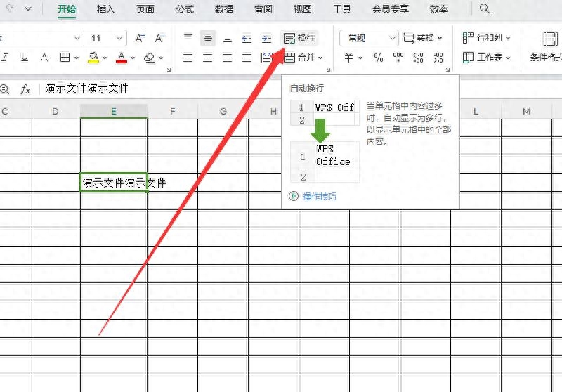Click the fx insert function icon
The image size is (562, 392).
pyautogui.click(x=25, y=89)
